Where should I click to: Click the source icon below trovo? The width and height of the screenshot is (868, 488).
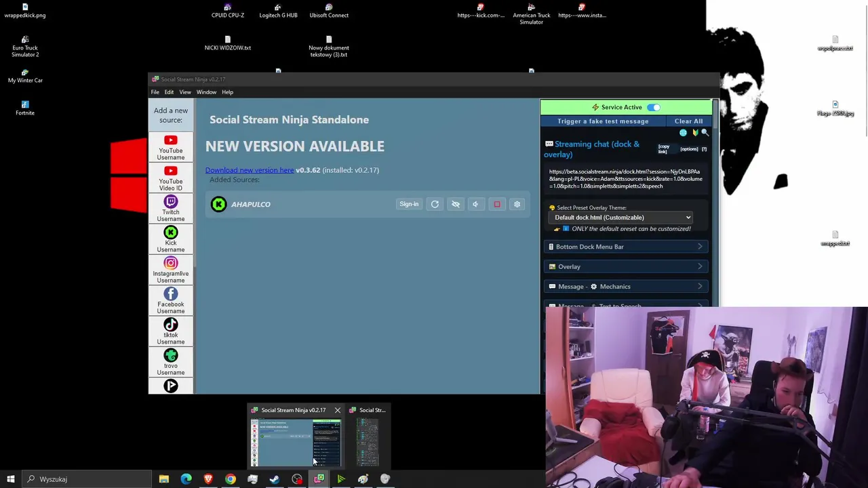(x=170, y=386)
